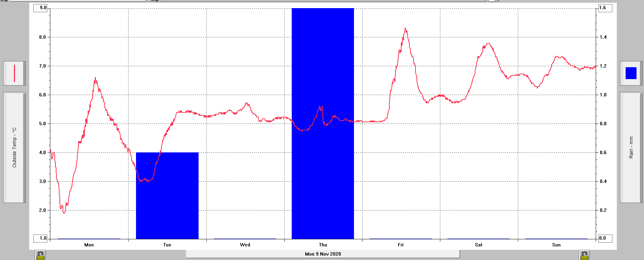Viewport: 644px width, 260px height.
Task: Click the left padlock icon below the graph
Action: [x=40, y=255]
